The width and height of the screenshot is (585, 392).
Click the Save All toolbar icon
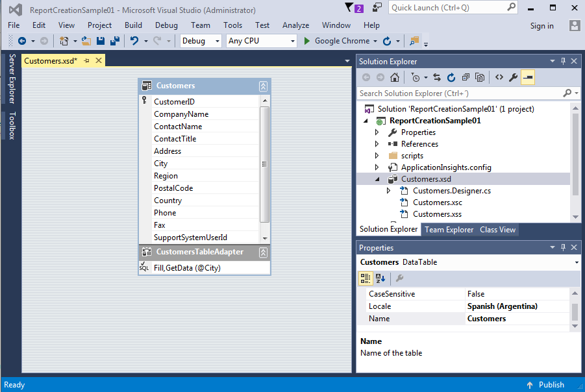pos(115,41)
